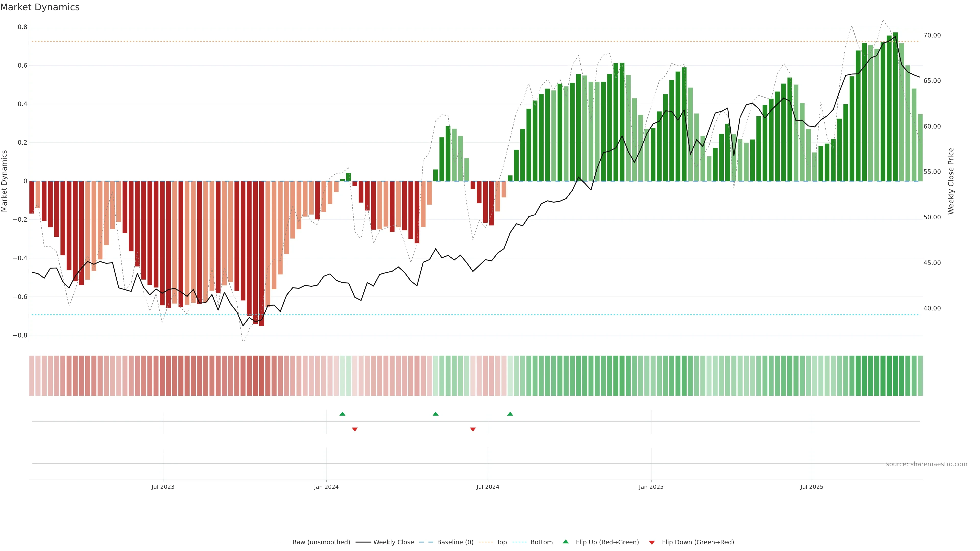Click the red flip-down triangle marker just before Jul 2024

point(473,429)
